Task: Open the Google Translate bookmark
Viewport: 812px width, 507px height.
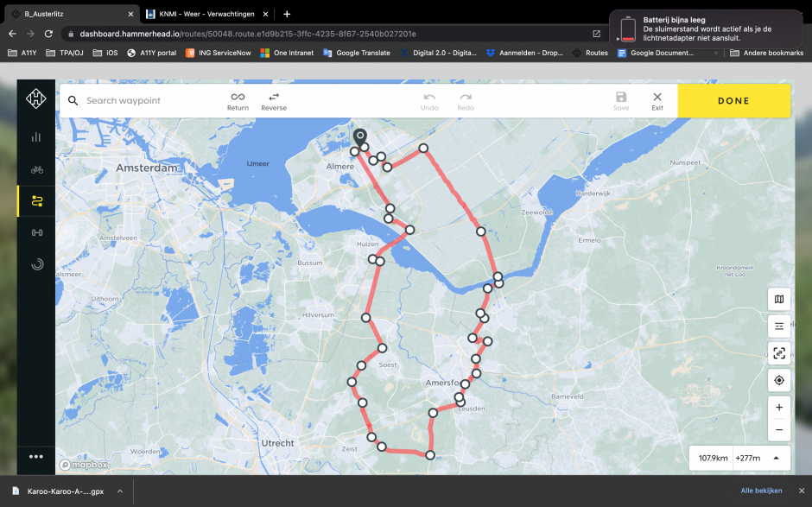Action: 356,53
